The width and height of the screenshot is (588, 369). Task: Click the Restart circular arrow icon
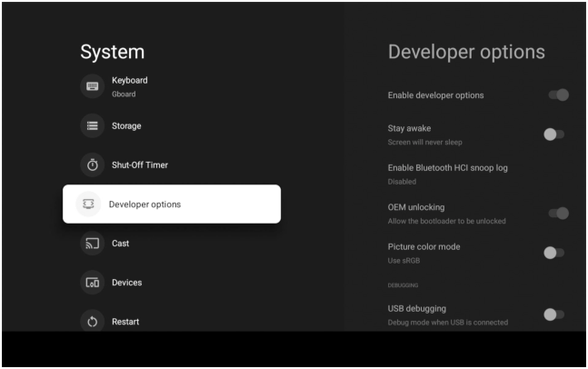tap(93, 322)
